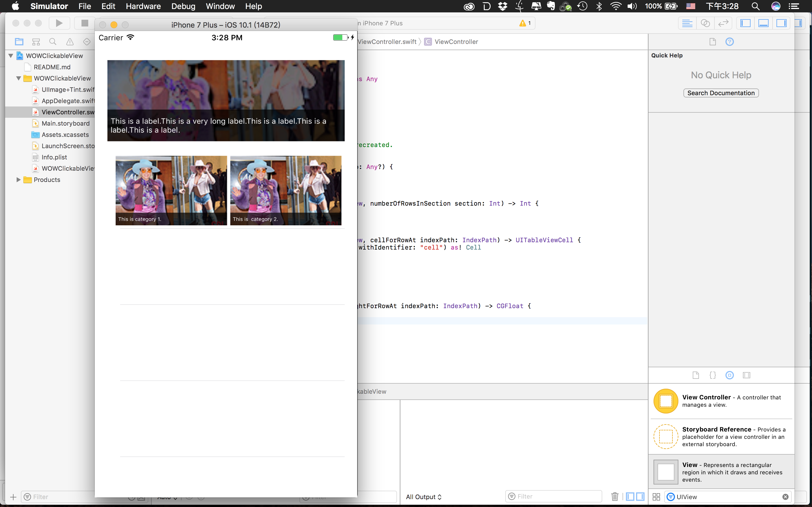Select the Object library icon

[729, 375]
